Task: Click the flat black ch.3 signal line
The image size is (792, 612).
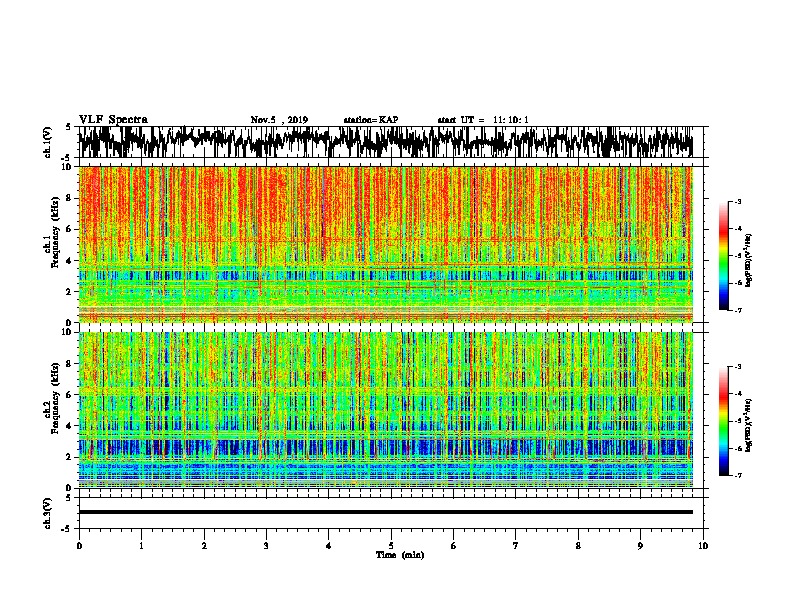Action: [x=386, y=512]
